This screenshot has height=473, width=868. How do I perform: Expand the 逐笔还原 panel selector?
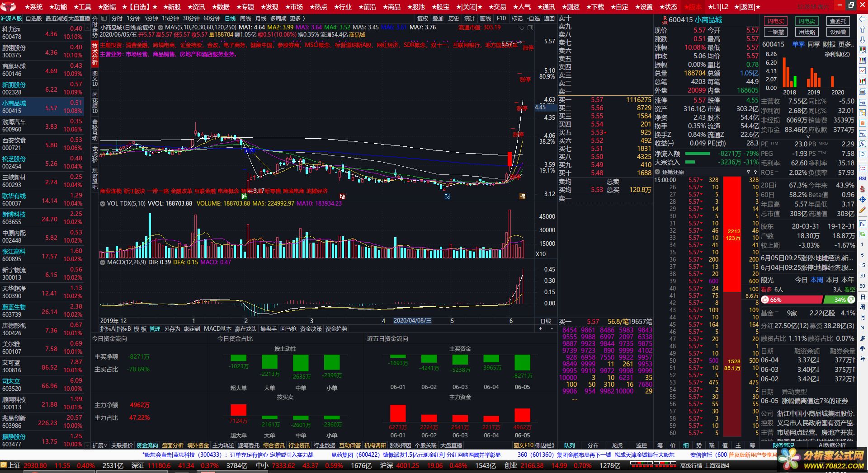[x=657, y=172]
